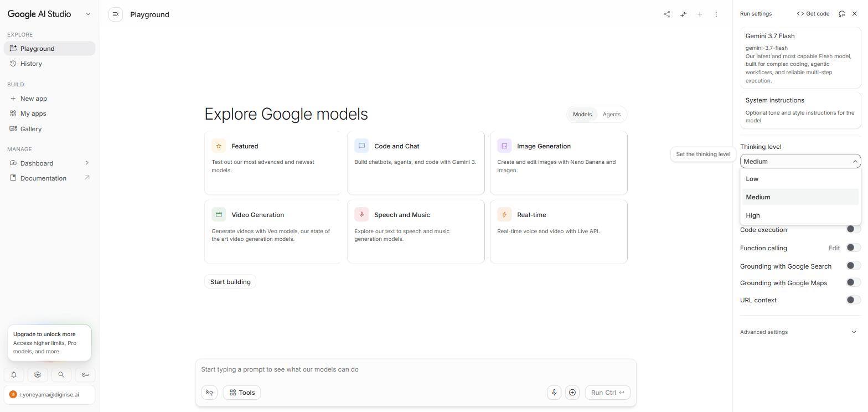Collapse the sidebar with the panel toggle icon
The height and width of the screenshot is (412, 868).
(115, 14)
